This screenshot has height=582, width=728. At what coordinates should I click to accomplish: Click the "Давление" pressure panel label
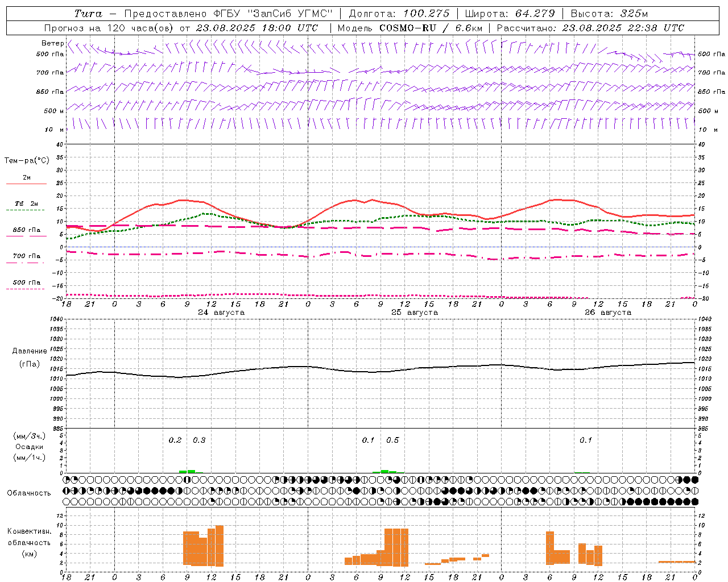click(x=28, y=351)
